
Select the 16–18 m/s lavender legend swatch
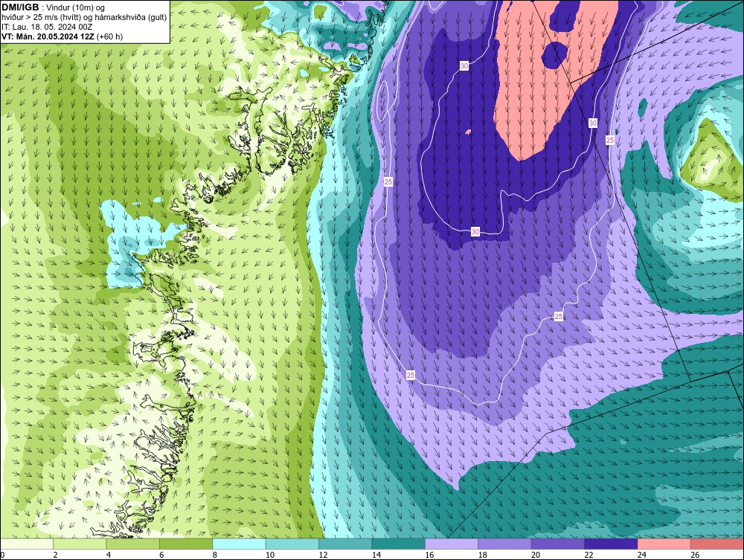[x=452, y=544]
